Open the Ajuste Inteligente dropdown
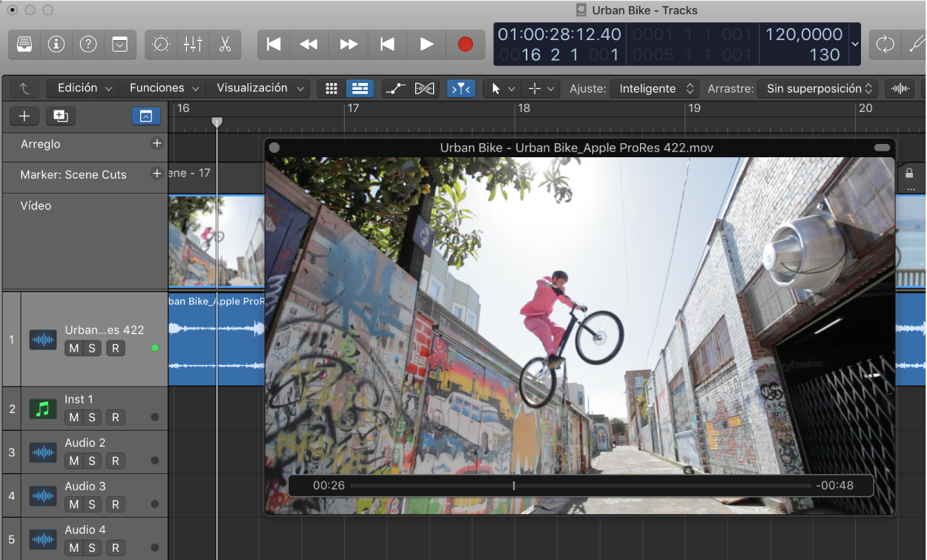The width and height of the screenshot is (927, 560). pyautogui.click(x=654, y=88)
